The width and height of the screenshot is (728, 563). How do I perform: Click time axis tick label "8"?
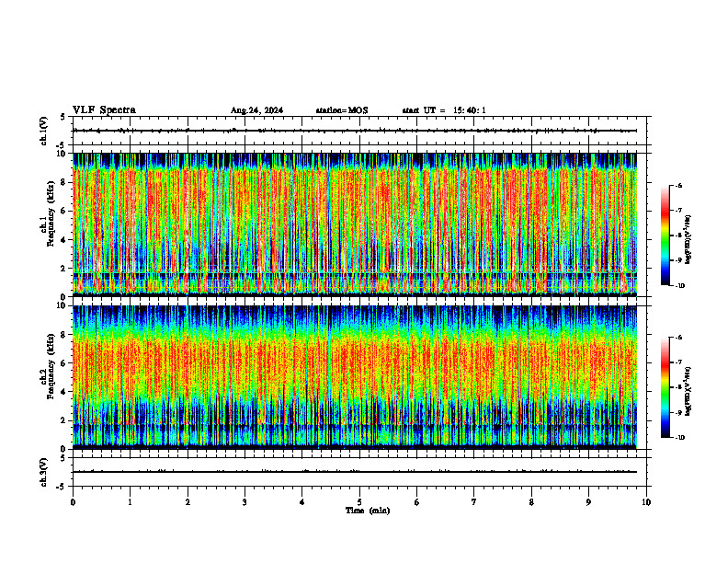pos(531,502)
